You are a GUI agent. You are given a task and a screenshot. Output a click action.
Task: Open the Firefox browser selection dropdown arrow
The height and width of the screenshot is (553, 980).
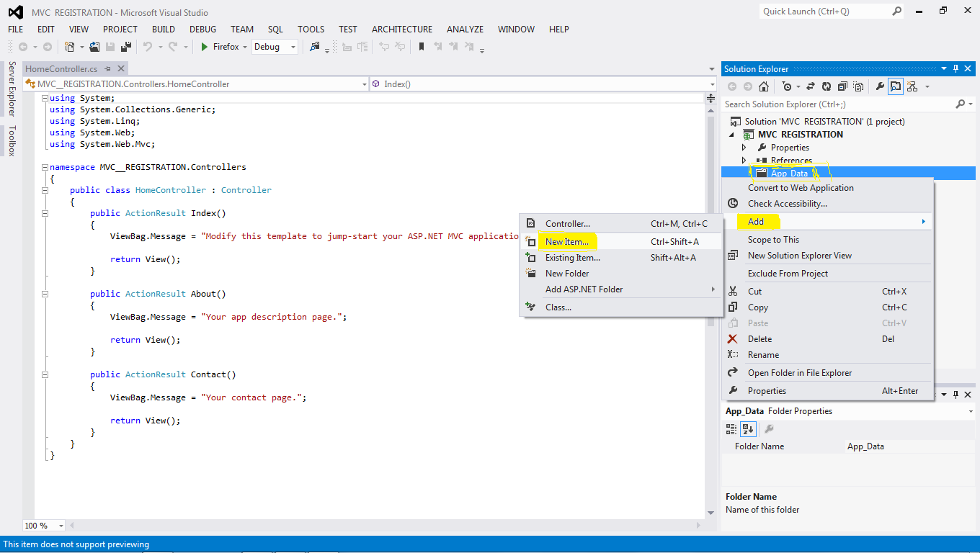point(245,47)
